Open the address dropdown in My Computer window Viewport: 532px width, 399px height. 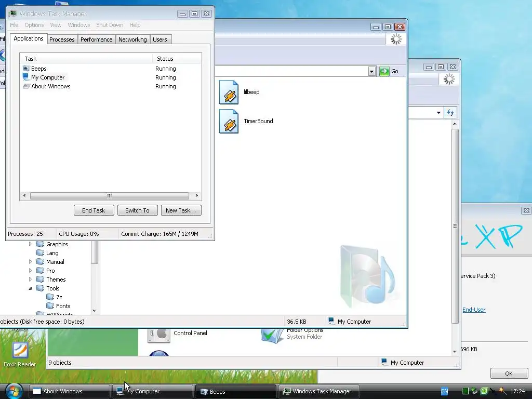click(438, 113)
